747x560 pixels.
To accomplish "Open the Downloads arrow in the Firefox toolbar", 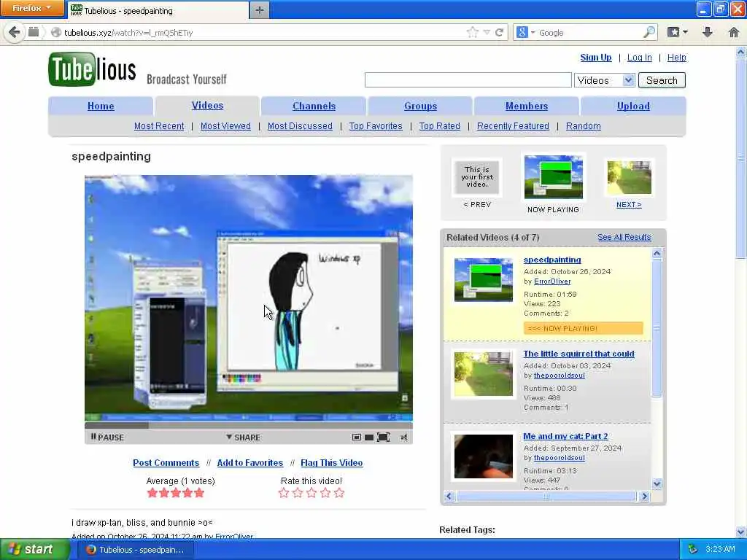I will pos(708,32).
